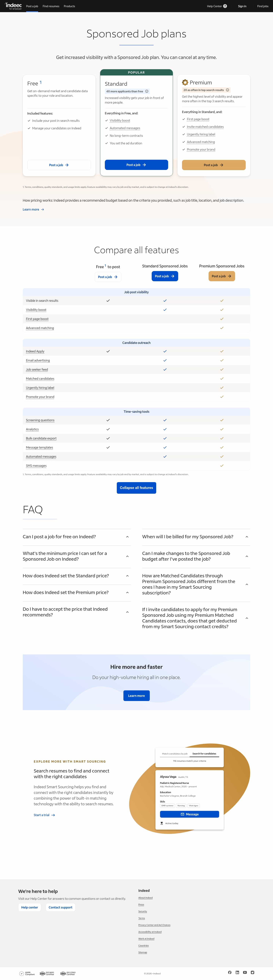Click info icon beside 2X top search results
The image size is (273, 980).
pyautogui.click(x=227, y=90)
